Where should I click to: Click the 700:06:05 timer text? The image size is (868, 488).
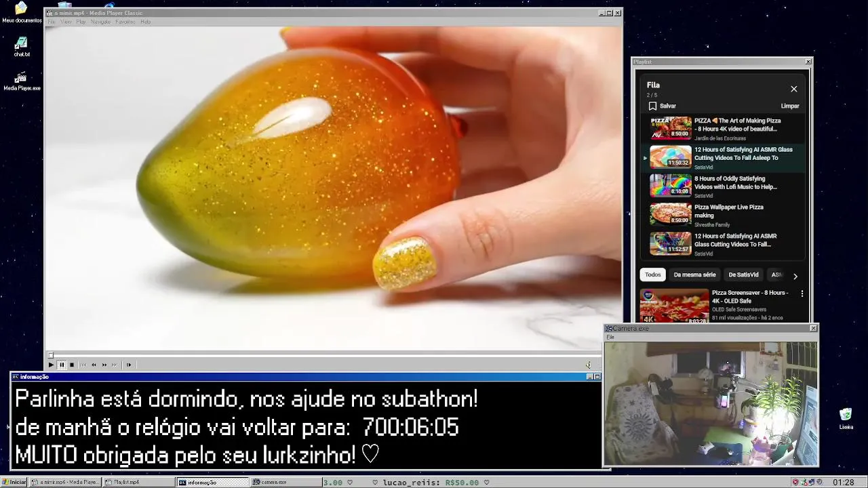410,428
